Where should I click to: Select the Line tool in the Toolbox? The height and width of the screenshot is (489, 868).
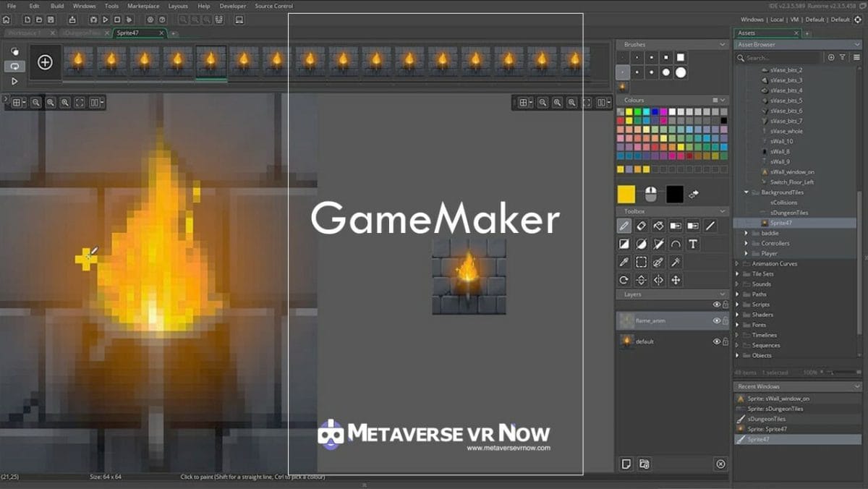pyautogui.click(x=710, y=226)
